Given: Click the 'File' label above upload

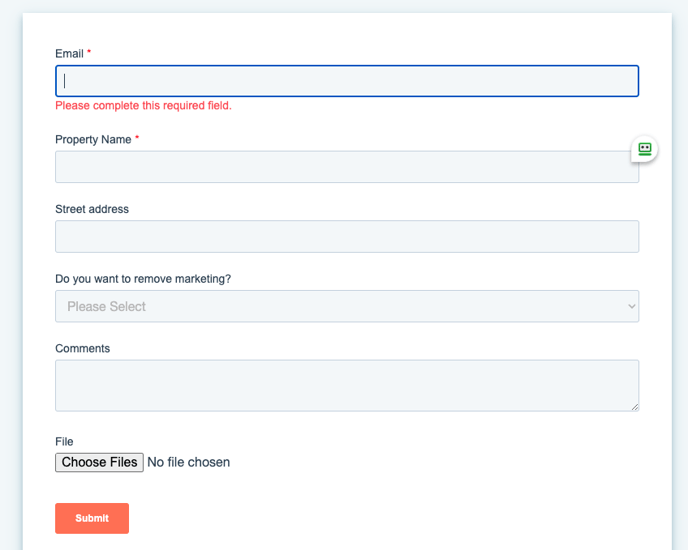Looking at the screenshot, I should 64,441.
